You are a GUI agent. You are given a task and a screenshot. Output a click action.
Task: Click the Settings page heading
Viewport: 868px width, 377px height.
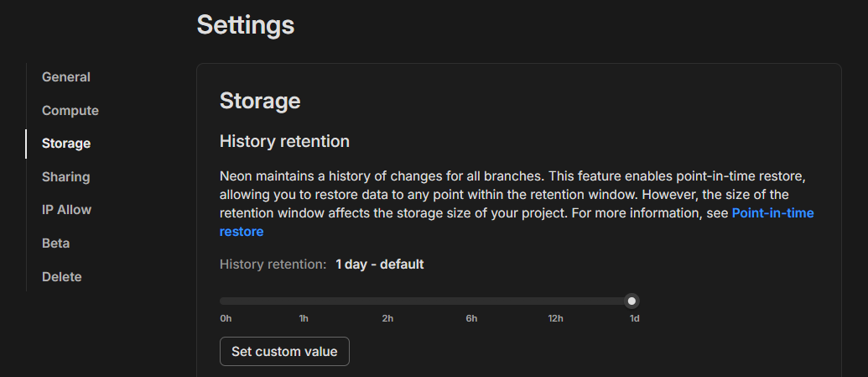coord(245,25)
